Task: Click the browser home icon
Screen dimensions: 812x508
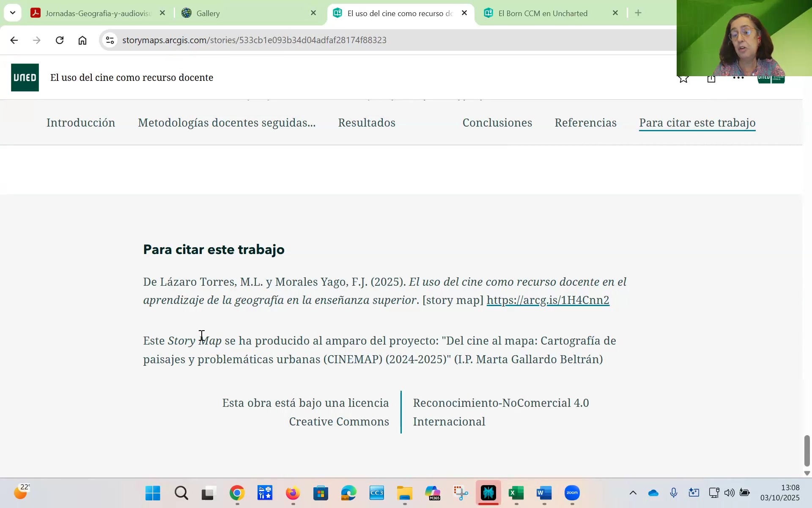Action: [x=82, y=40]
